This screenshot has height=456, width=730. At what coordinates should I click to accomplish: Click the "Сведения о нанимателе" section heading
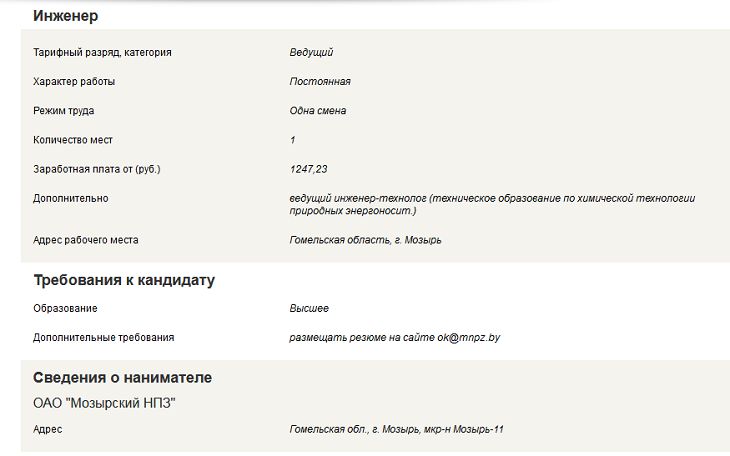pyautogui.click(x=122, y=378)
